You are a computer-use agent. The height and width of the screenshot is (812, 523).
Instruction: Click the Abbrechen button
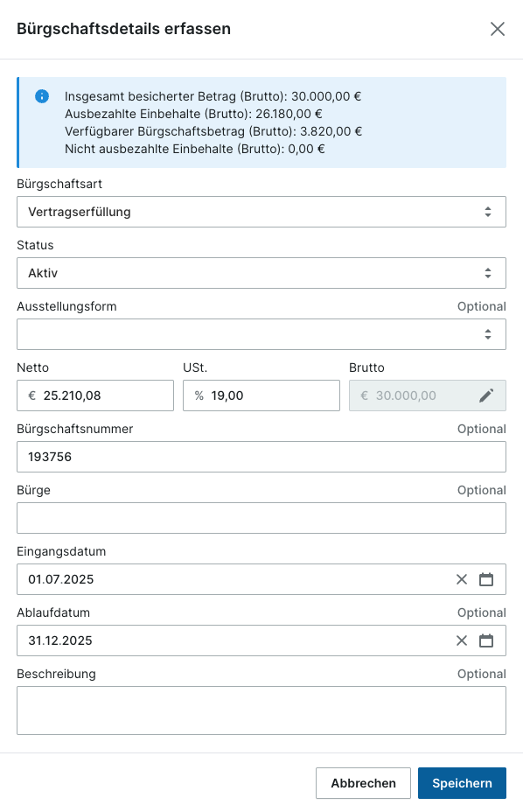point(364,783)
